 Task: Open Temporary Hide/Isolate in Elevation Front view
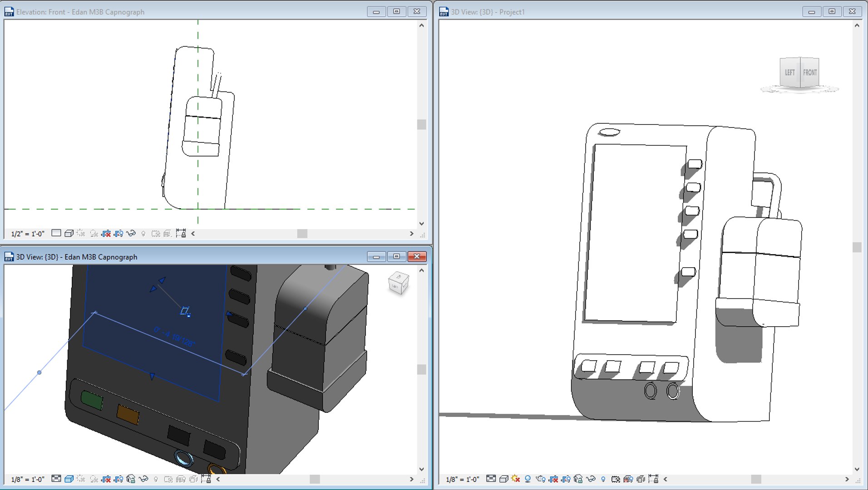(x=131, y=233)
